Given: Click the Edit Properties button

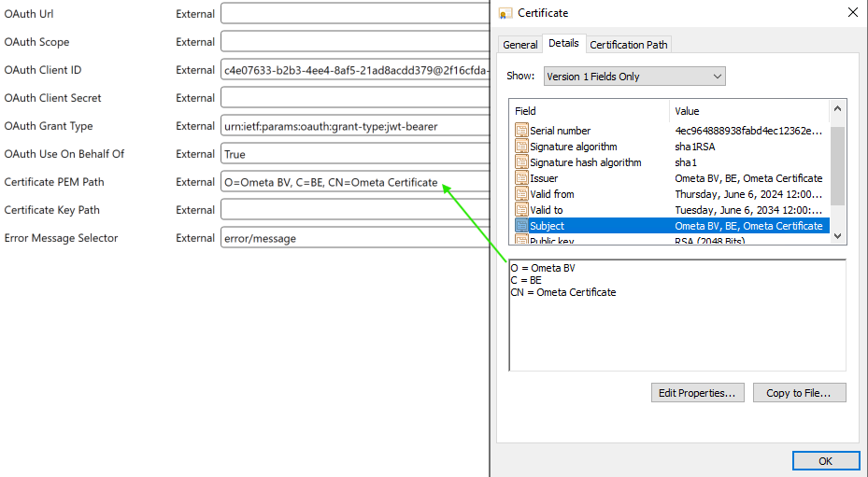Looking at the screenshot, I should 697,393.
